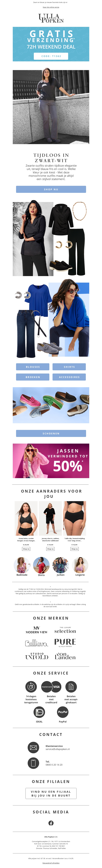Click the Jassen verminderd tot 50% banner
The width and height of the screenshot is (102, 868).
point(51,461)
